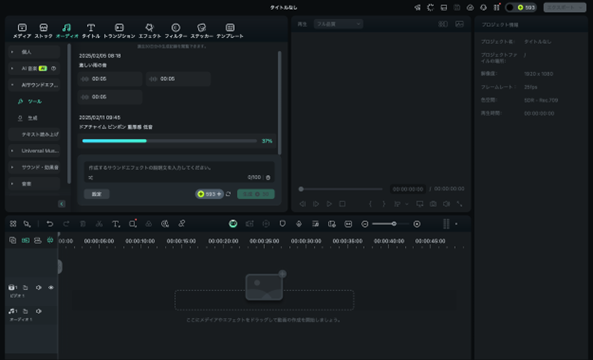Click the green circular AI assistant icon in timeline toolbar
Image resolution: width=593 pixels, height=360 pixels.
[233, 224]
